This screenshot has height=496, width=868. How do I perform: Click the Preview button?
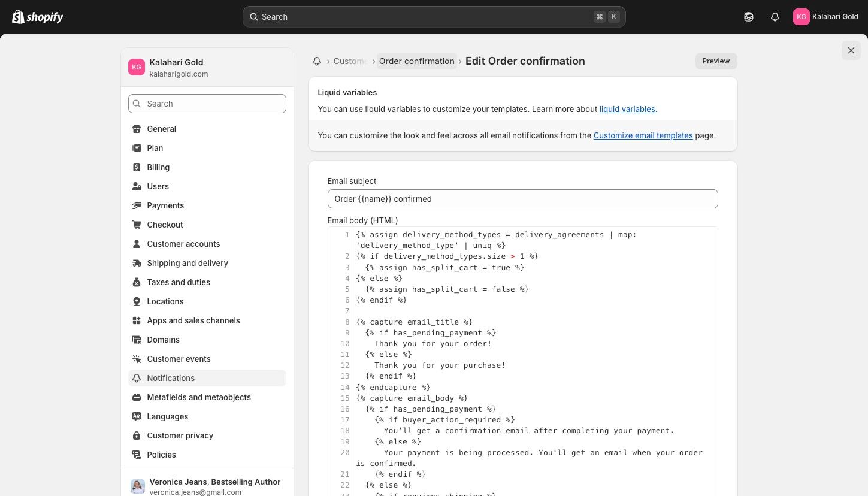tap(716, 61)
